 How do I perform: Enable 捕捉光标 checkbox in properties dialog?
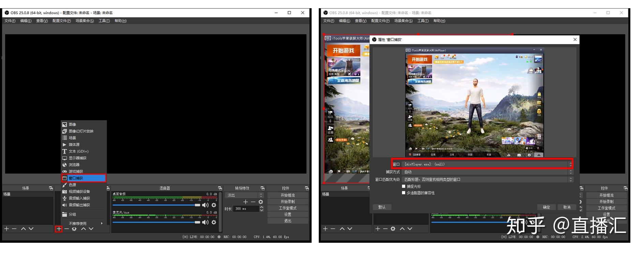[x=404, y=187]
